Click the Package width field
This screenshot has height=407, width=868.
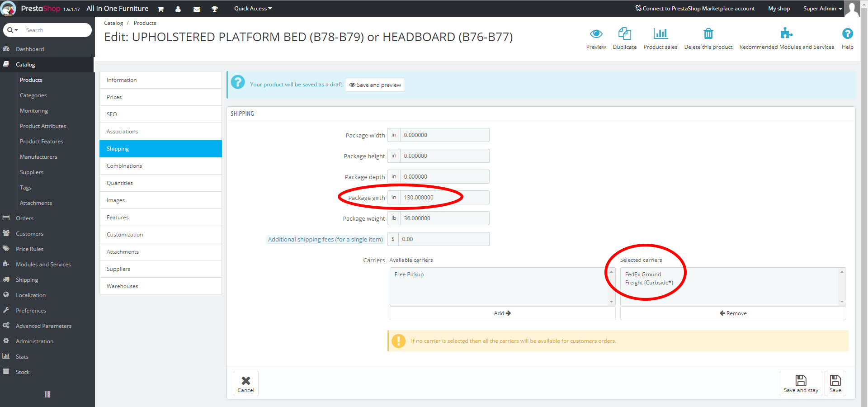pyautogui.click(x=444, y=135)
